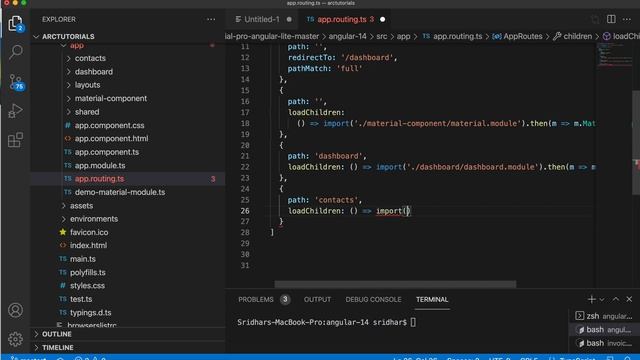Viewport: 640px width, 360px height.
Task: Maximize the terminal panel size
Action: [x=616, y=299]
